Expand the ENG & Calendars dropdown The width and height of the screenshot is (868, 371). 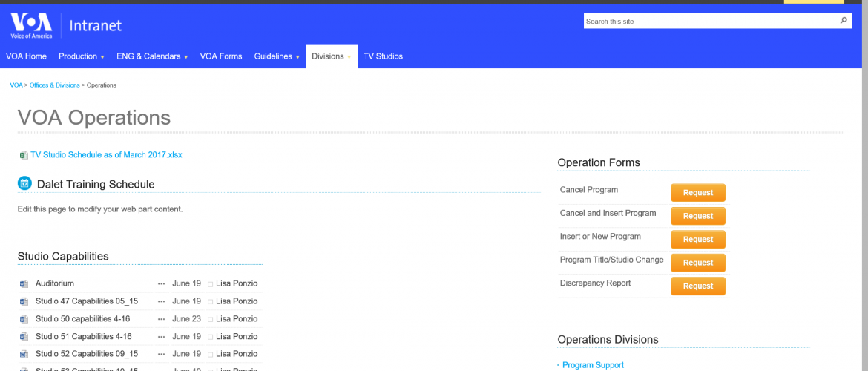click(x=186, y=57)
